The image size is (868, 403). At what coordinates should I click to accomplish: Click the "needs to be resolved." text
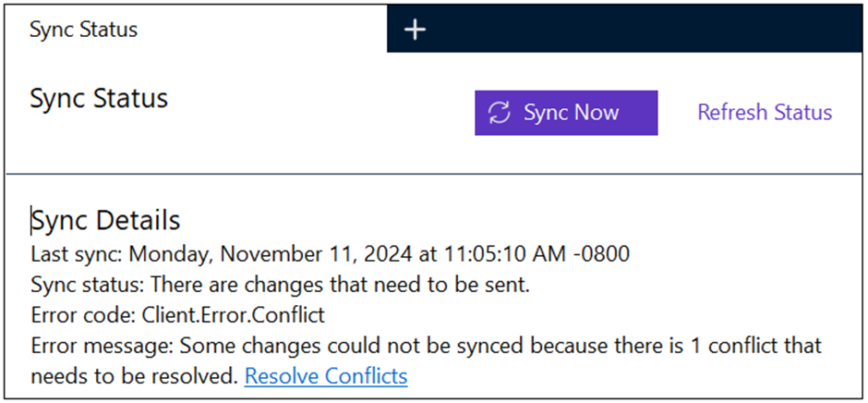[135, 376]
